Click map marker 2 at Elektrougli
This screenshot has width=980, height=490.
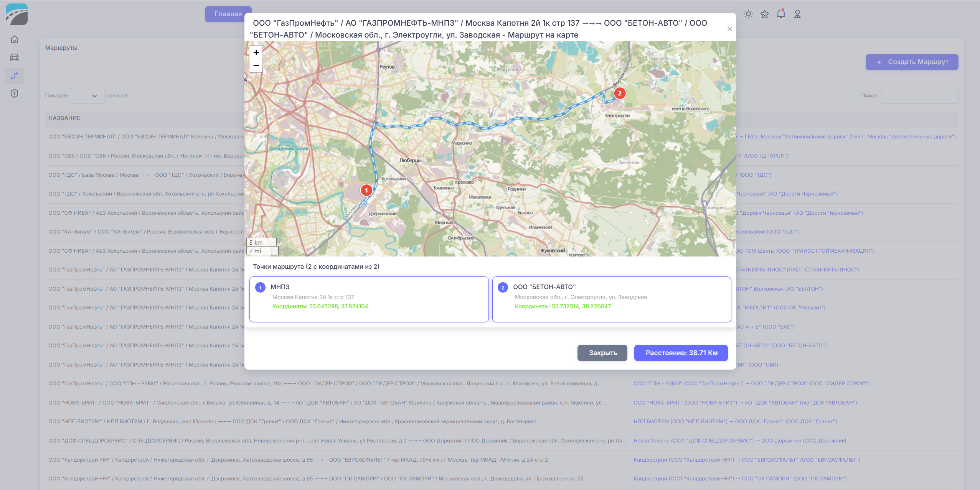620,93
